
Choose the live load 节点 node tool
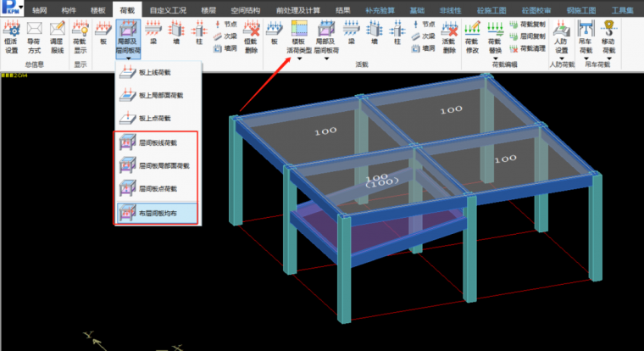coord(424,25)
